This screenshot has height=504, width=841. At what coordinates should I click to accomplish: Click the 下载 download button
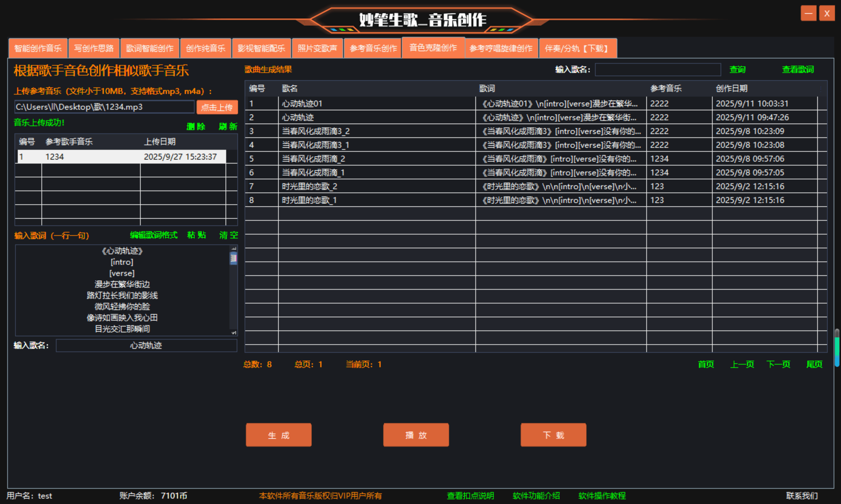(x=553, y=435)
